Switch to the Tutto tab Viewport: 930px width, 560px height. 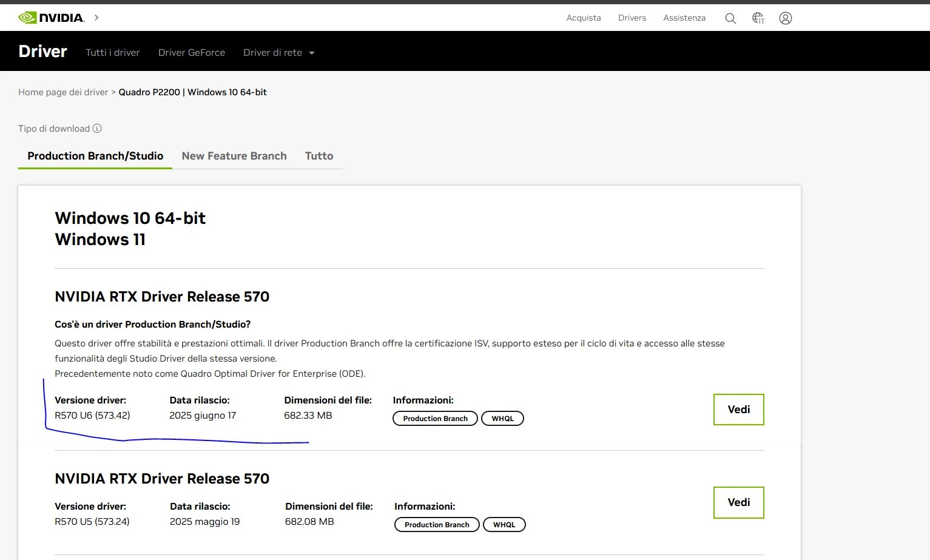(x=319, y=156)
